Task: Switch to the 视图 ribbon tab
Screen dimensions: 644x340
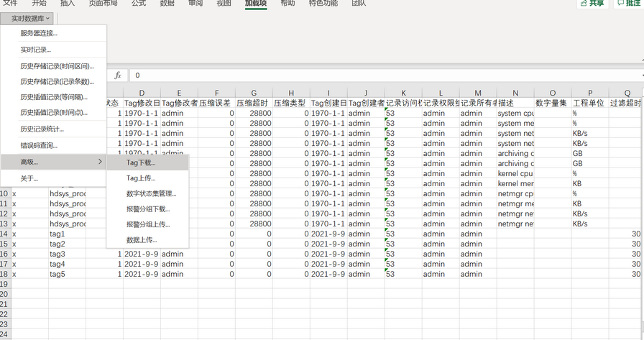Action: pos(224,4)
